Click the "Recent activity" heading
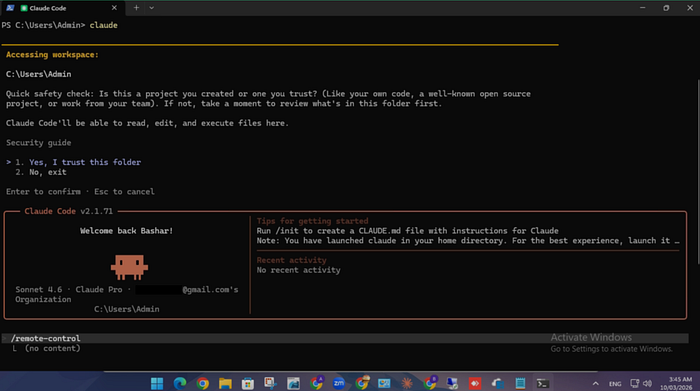This screenshot has width=700, height=391. click(292, 260)
